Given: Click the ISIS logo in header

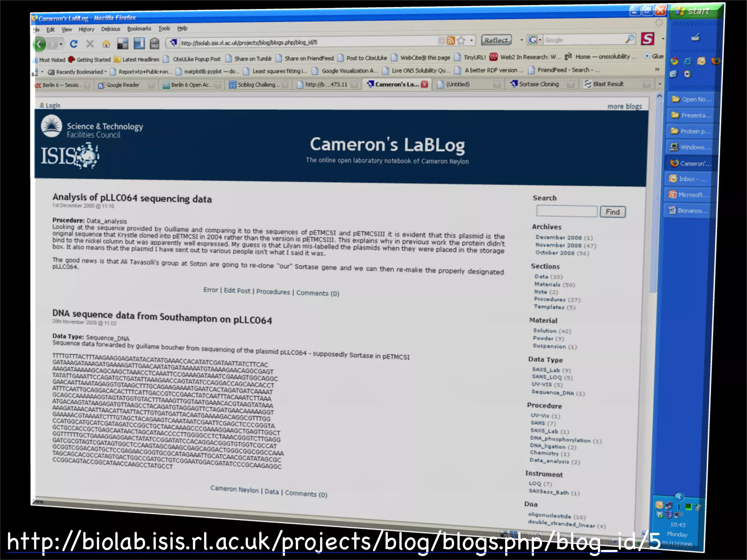Looking at the screenshot, I should (x=69, y=156).
